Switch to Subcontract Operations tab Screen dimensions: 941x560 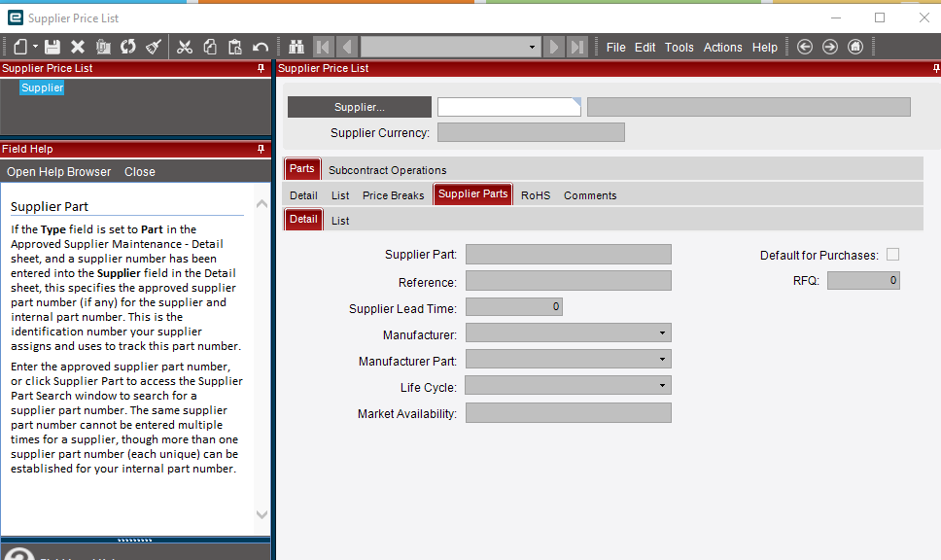pyautogui.click(x=387, y=170)
